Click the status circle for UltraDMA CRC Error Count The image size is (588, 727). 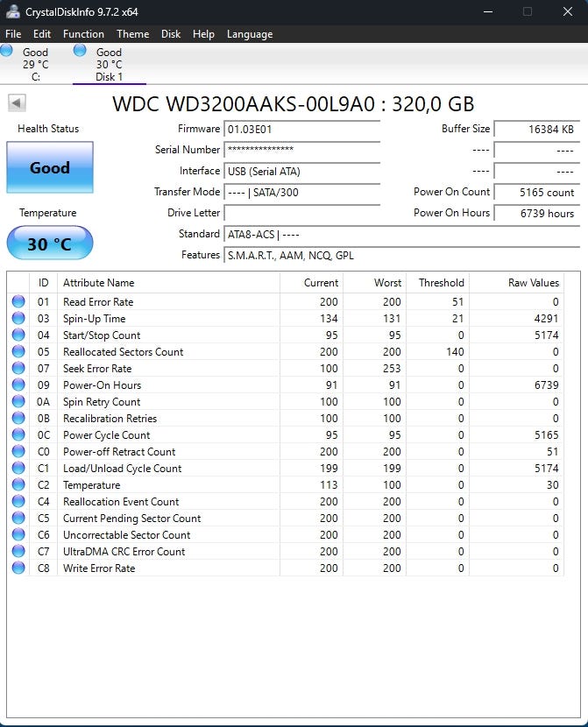pos(18,551)
